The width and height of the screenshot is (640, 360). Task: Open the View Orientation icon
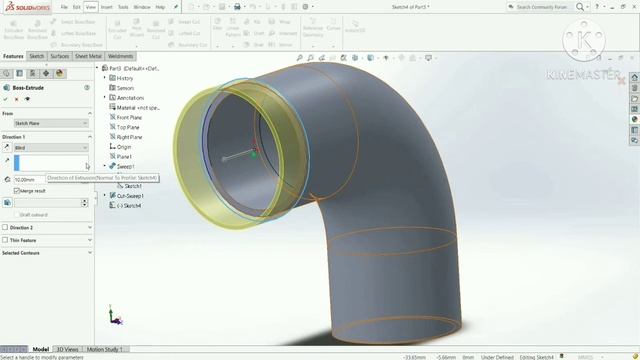(355, 58)
